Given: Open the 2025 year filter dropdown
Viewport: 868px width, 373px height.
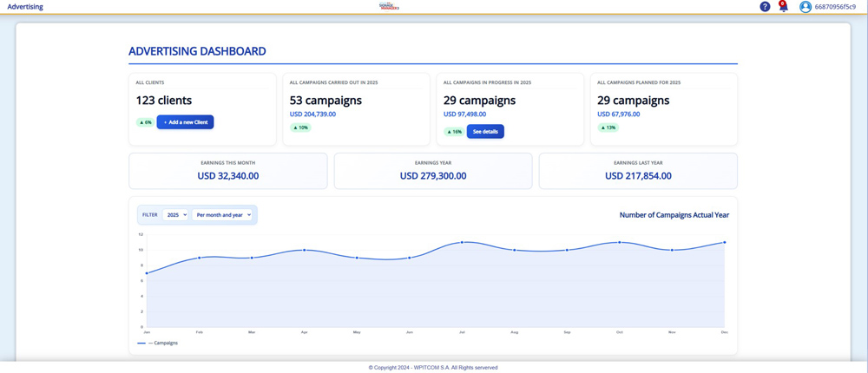Looking at the screenshot, I should [x=175, y=215].
